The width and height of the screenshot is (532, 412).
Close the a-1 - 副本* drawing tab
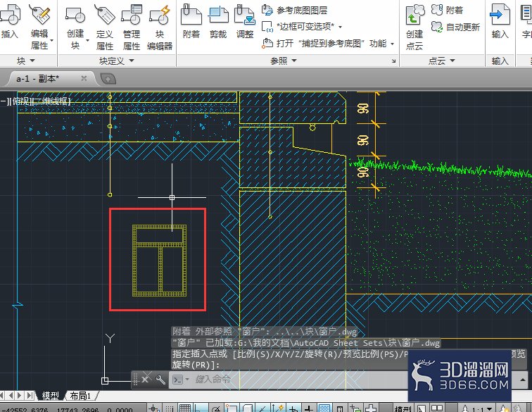(x=84, y=78)
